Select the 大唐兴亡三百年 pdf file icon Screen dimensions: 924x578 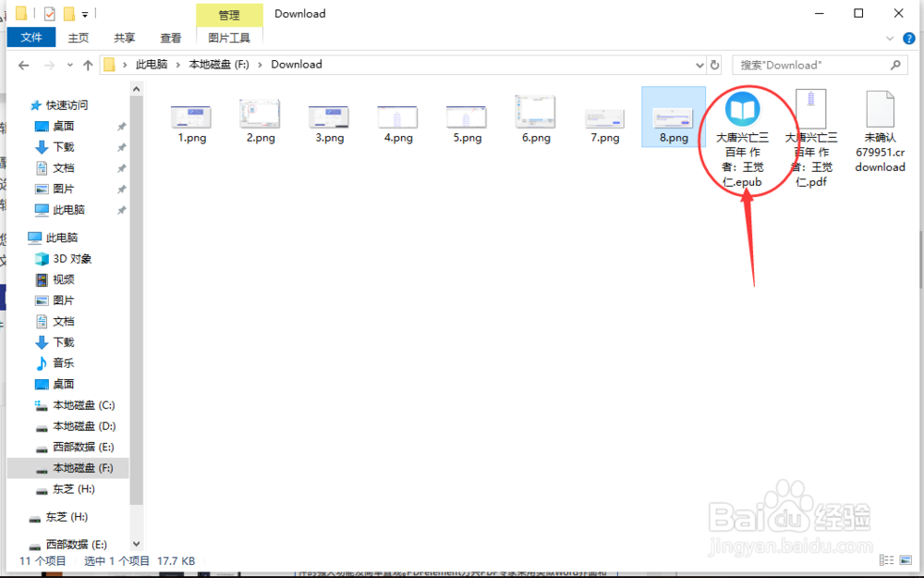tap(811, 108)
